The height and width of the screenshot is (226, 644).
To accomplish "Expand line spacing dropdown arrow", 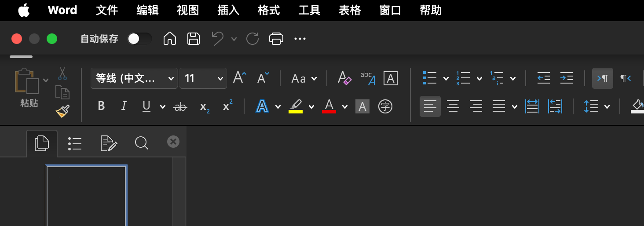I will coord(607,107).
